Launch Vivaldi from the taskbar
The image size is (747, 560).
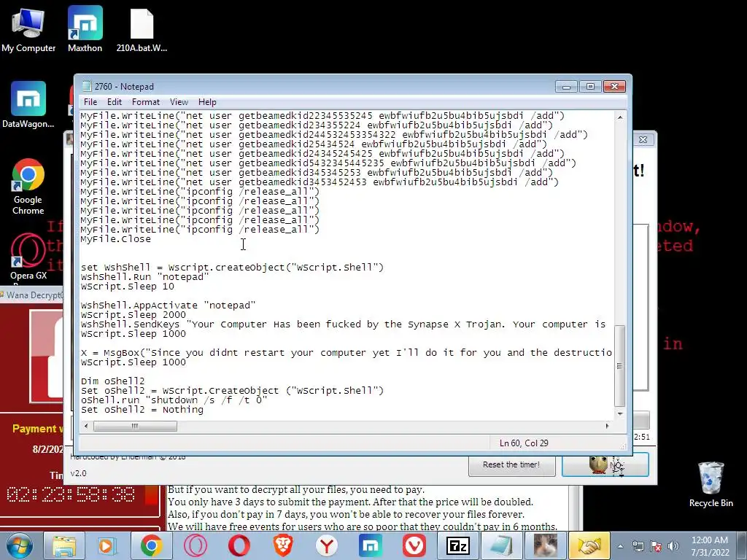coord(414,545)
